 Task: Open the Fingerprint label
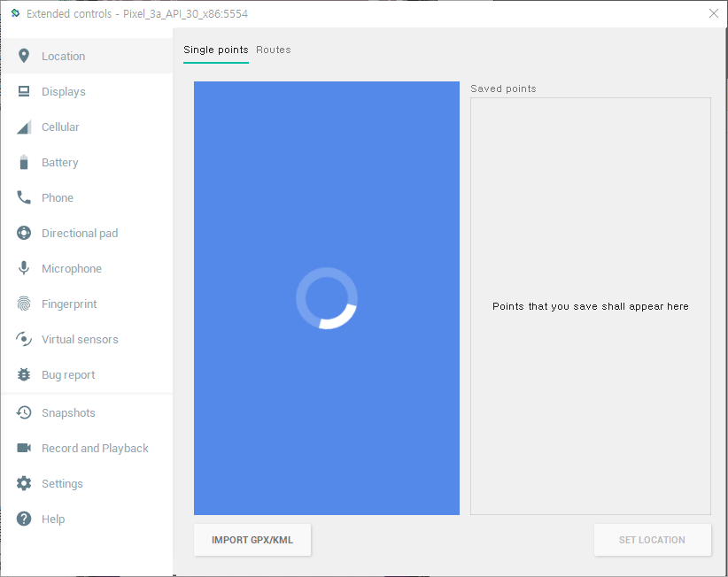69,304
